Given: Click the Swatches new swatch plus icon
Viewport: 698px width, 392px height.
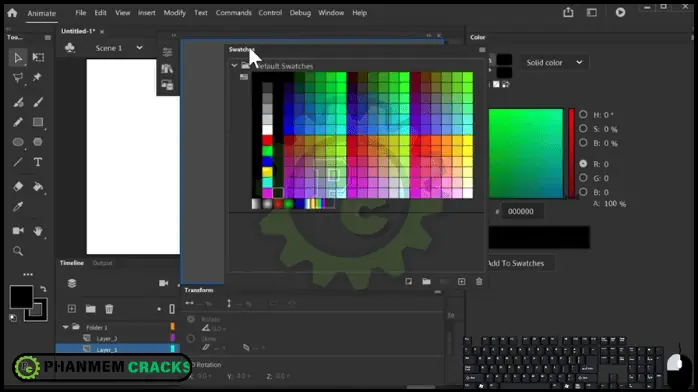Looking at the screenshot, I should click(x=461, y=281).
